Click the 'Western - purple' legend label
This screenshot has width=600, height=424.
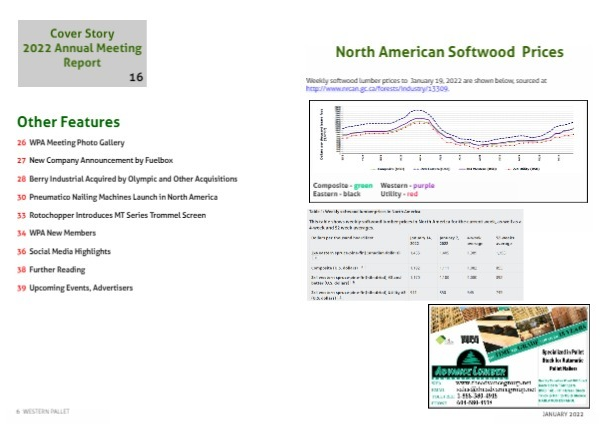[x=407, y=186]
